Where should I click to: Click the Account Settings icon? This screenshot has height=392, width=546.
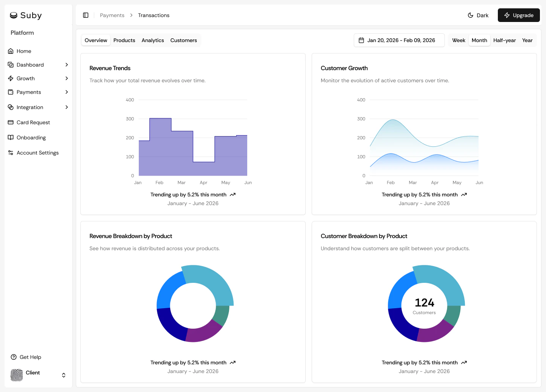click(x=11, y=152)
